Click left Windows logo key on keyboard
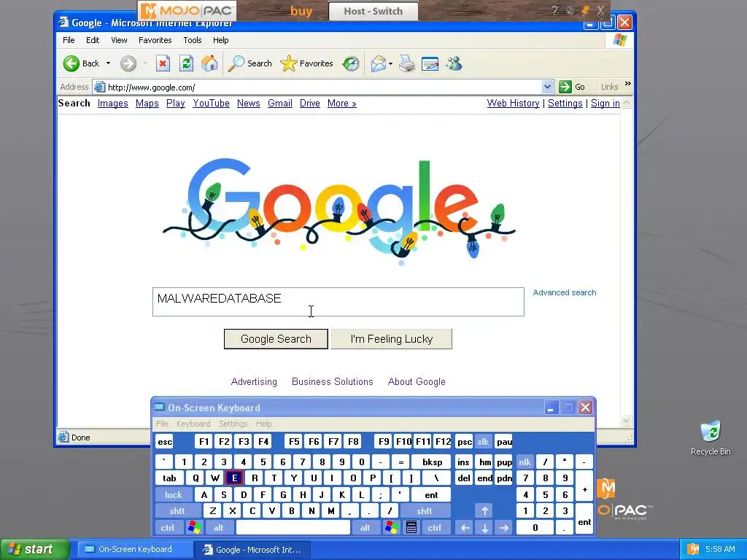Viewport: 747px width, 560px height. tap(194, 528)
